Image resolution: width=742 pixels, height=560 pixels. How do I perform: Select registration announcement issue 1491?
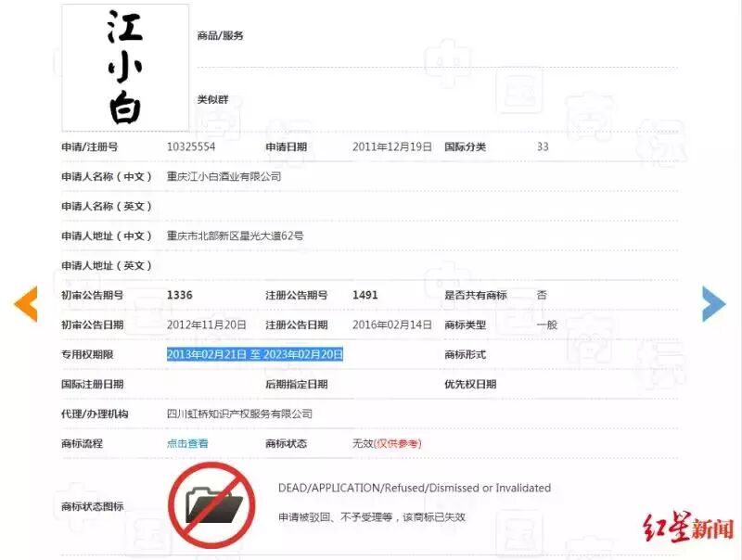click(365, 295)
